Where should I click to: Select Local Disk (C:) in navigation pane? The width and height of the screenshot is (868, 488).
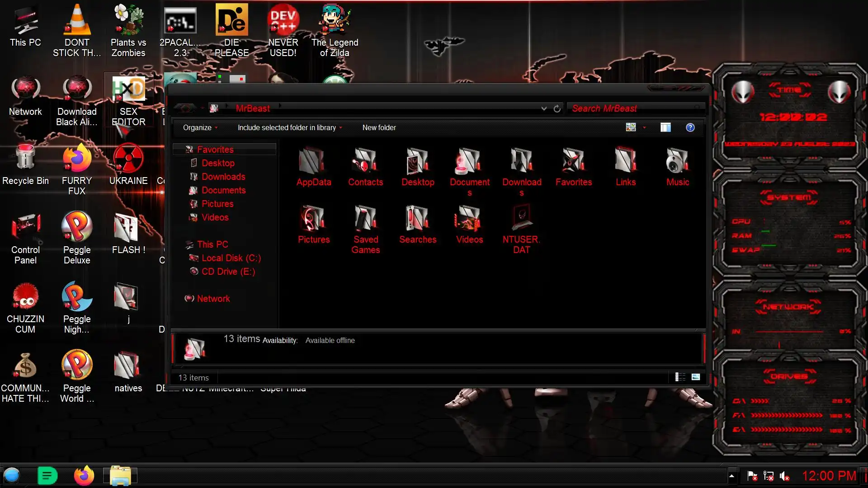tap(231, 258)
